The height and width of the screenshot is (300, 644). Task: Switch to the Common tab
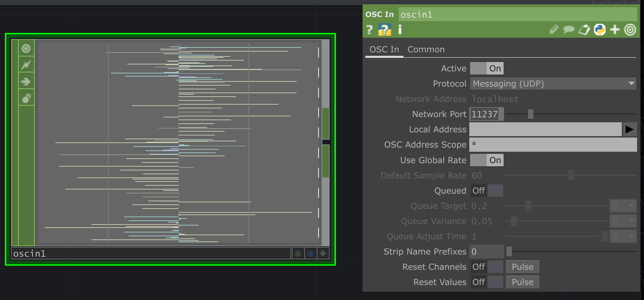[426, 50]
